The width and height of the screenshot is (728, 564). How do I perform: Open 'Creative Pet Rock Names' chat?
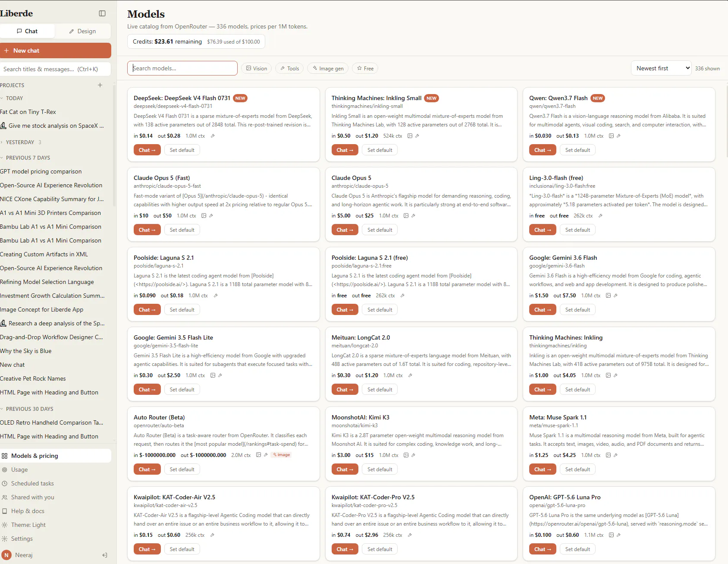click(55, 378)
